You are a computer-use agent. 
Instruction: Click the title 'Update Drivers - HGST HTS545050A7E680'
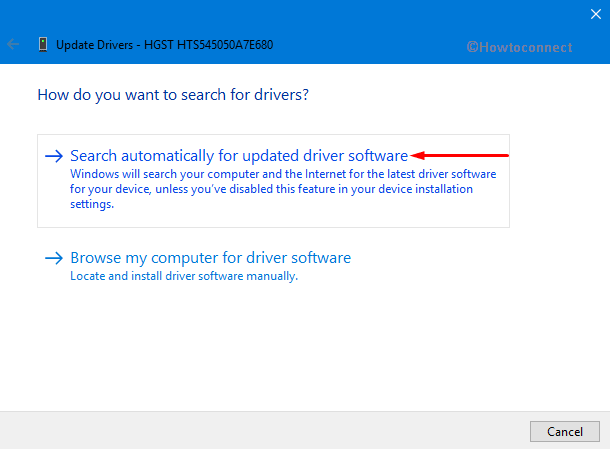(x=165, y=45)
